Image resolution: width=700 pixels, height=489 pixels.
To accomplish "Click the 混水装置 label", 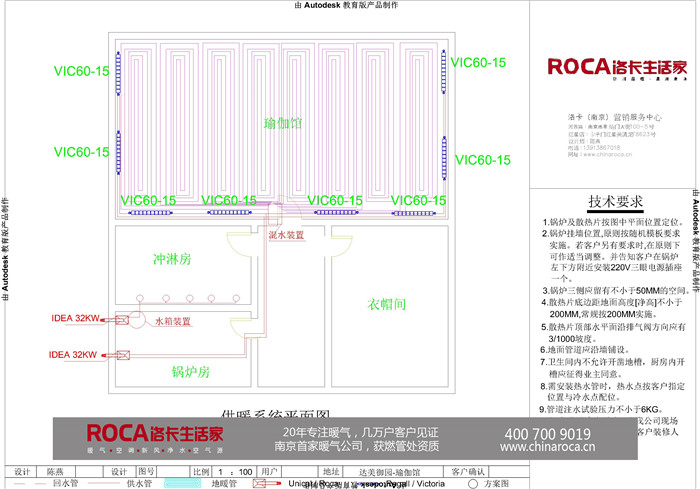I will click(288, 234).
